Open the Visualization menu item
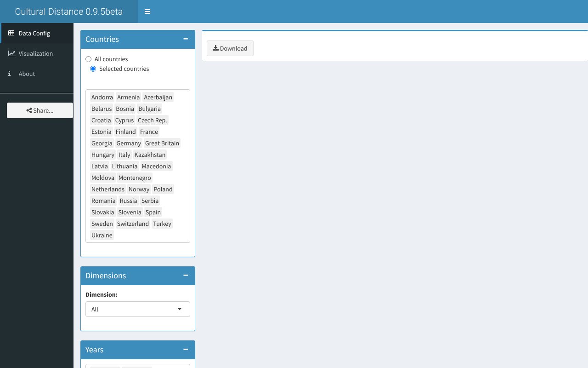 click(36, 53)
